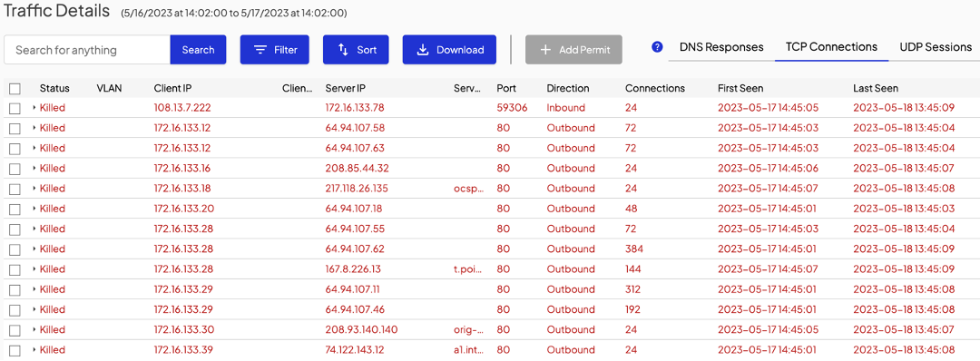Click the Status column header
Image resolution: width=980 pixels, height=361 pixels.
[54, 88]
